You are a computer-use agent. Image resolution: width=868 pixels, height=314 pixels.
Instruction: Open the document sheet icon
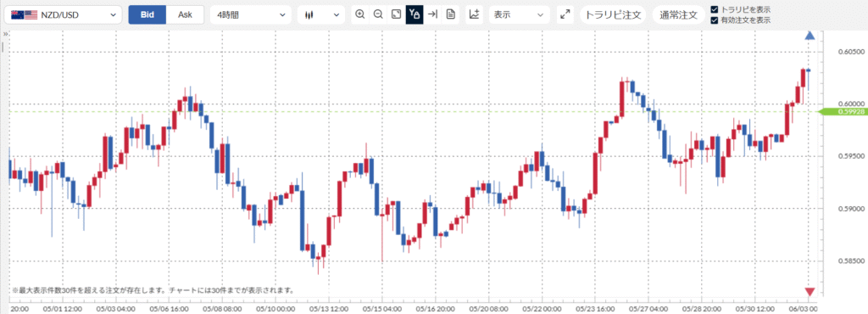[x=451, y=14]
